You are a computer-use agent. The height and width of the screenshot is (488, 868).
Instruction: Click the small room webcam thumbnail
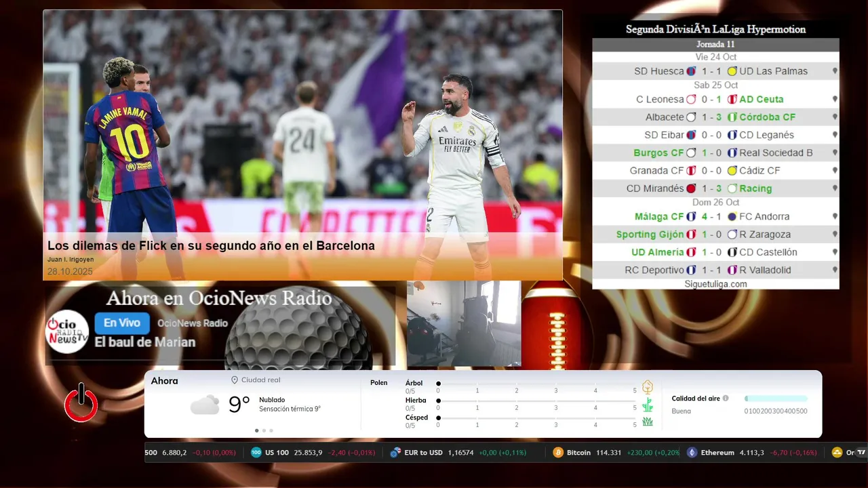464,324
